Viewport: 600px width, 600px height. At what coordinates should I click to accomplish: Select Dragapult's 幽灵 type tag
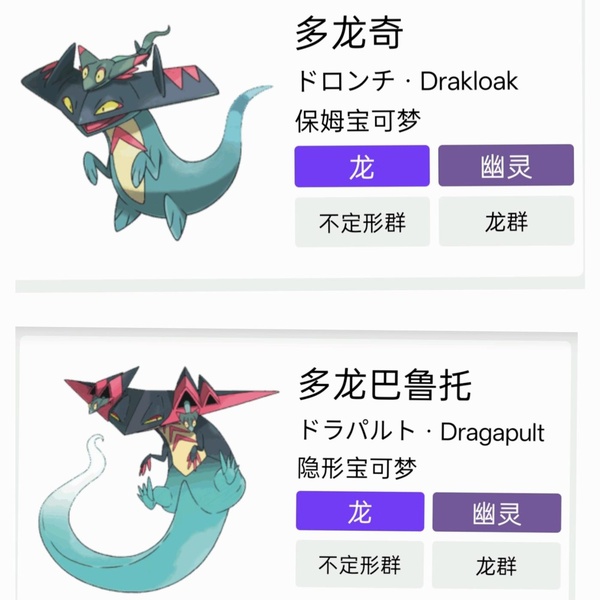click(x=497, y=513)
